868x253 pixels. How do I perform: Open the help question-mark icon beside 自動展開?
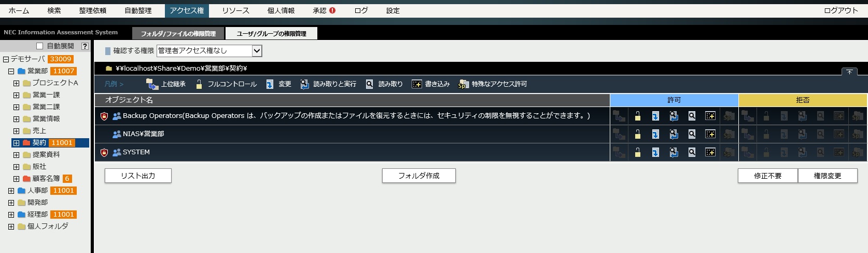(x=85, y=46)
